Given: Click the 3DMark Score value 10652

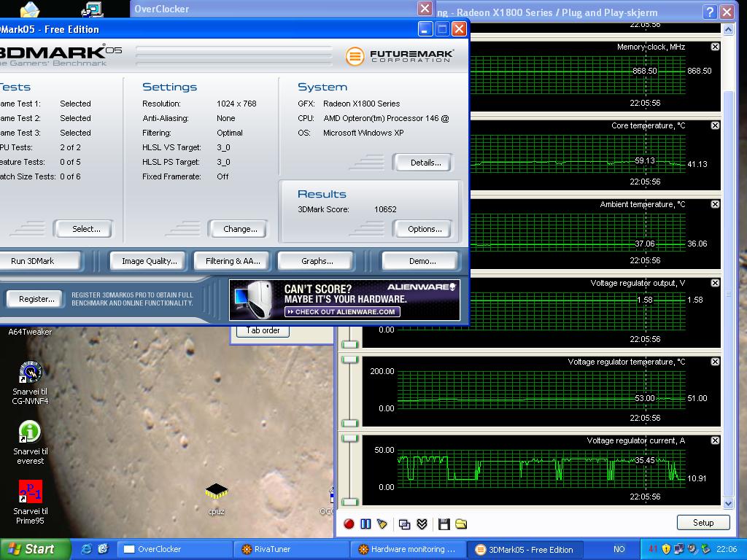Looking at the screenshot, I should 385,209.
